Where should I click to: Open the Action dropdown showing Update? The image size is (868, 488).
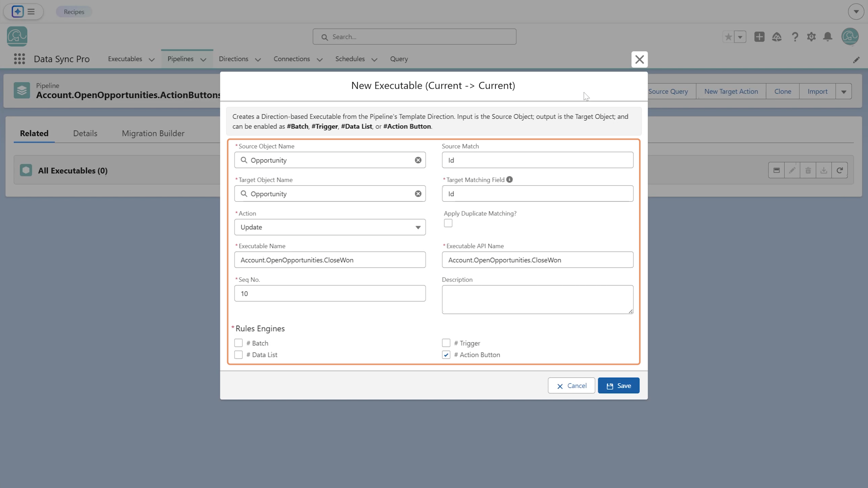point(330,227)
